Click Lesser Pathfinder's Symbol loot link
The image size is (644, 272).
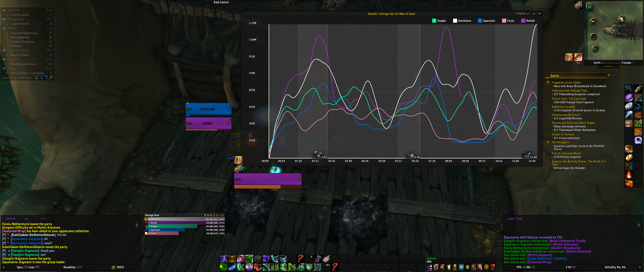(x=547, y=259)
